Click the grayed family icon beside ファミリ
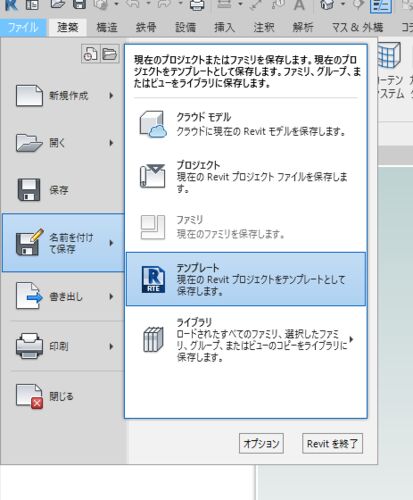413x500 pixels. click(153, 227)
